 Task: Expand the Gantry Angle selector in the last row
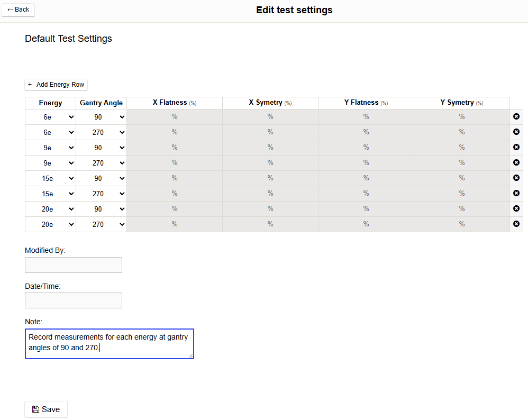(101, 224)
